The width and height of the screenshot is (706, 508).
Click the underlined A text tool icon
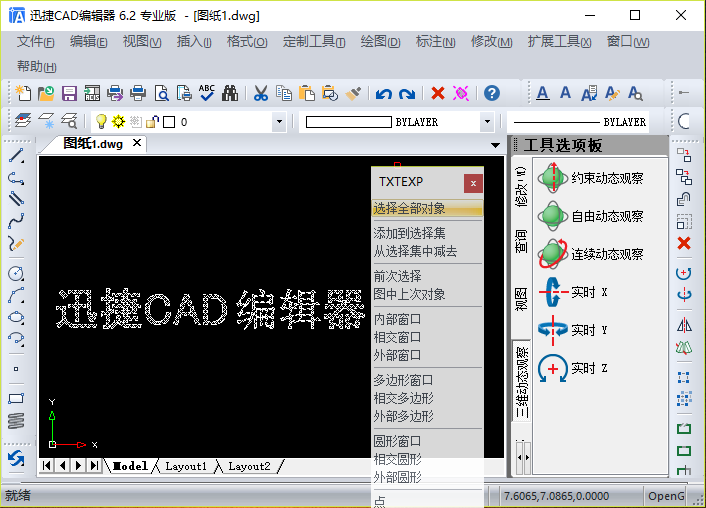coord(543,93)
